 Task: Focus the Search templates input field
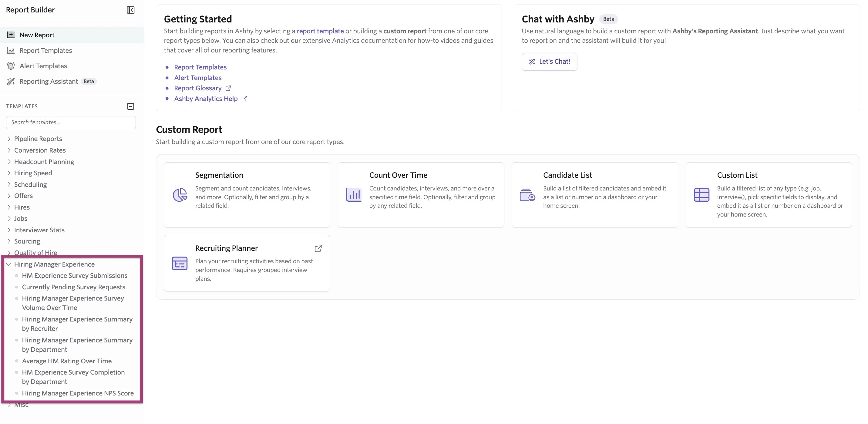coord(71,122)
